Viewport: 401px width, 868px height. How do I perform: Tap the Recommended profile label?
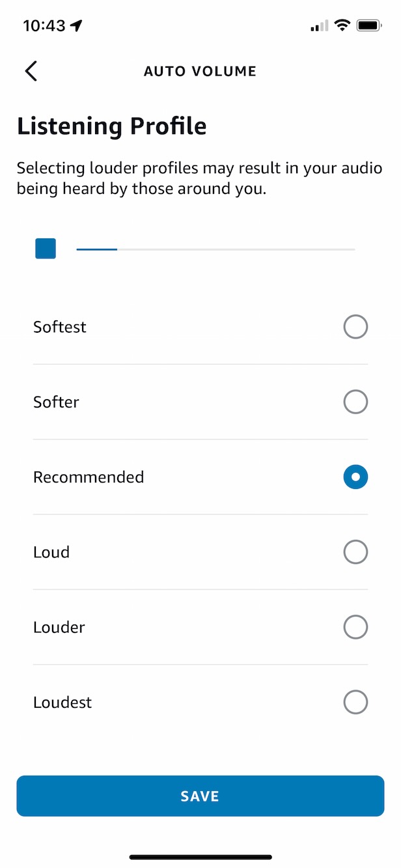[x=89, y=477]
